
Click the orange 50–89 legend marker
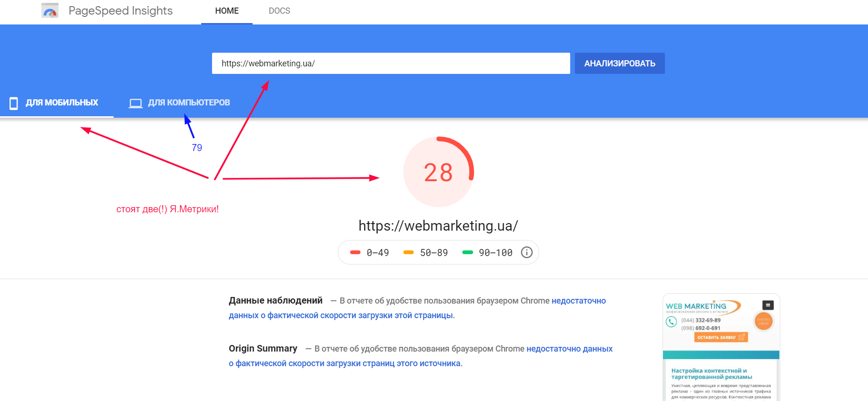pos(409,253)
